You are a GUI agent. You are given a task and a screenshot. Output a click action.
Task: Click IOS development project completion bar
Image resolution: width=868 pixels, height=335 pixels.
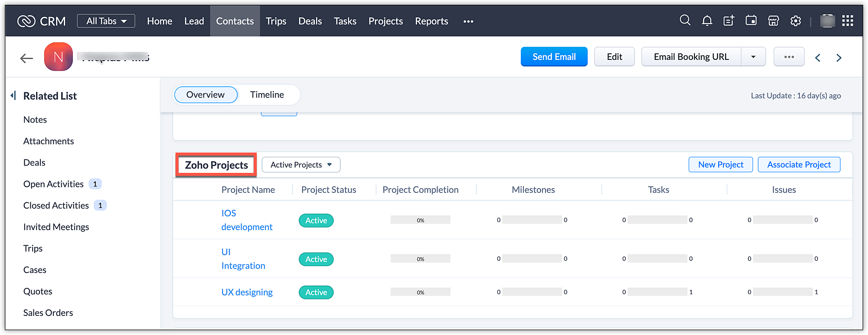[420, 220]
